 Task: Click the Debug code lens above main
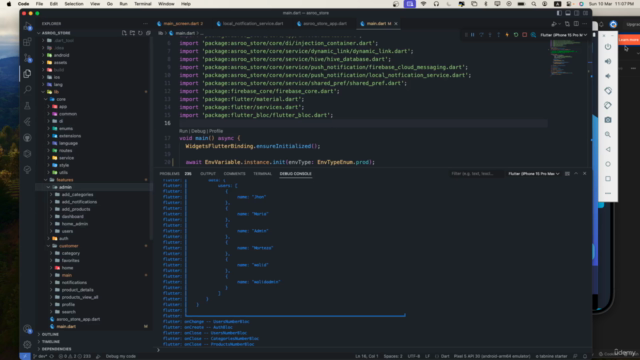point(198,131)
